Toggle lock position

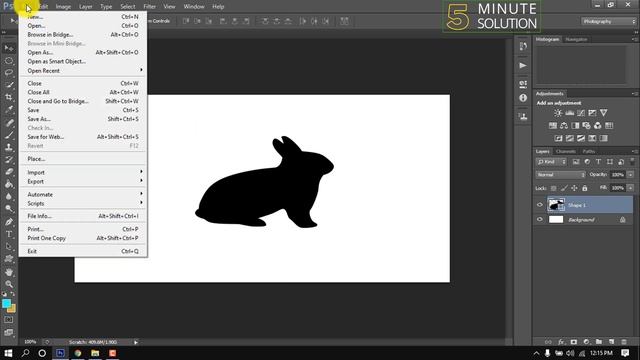click(574, 188)
